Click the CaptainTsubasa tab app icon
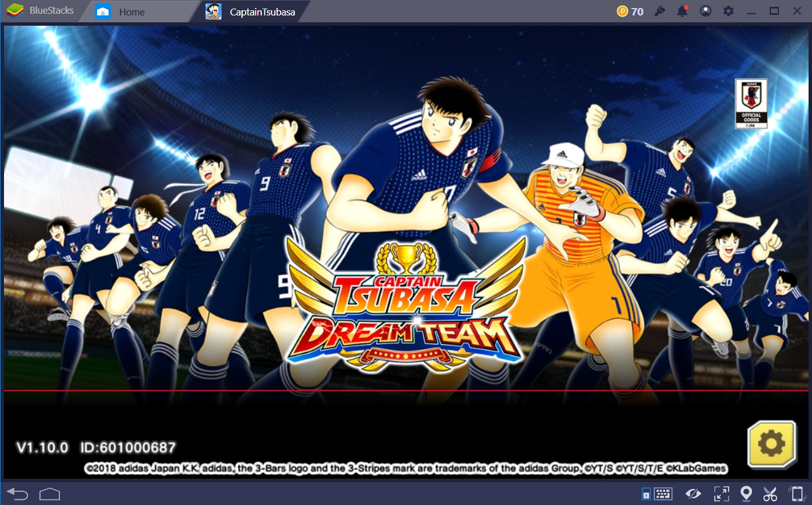Viewport: 812px width, 505px height. [213, 11]
